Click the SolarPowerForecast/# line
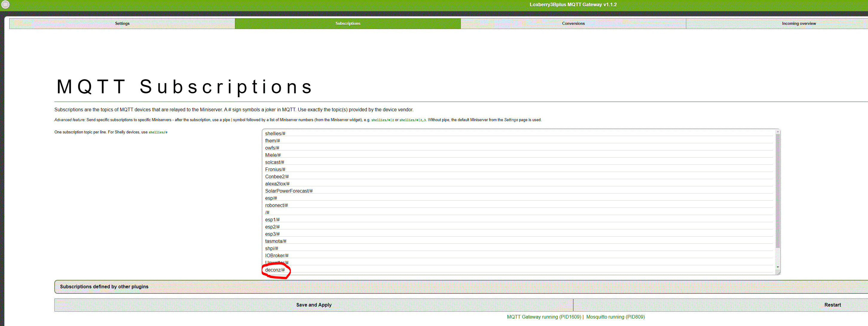This screenshot has height=326, width=868. coord(289,191)
